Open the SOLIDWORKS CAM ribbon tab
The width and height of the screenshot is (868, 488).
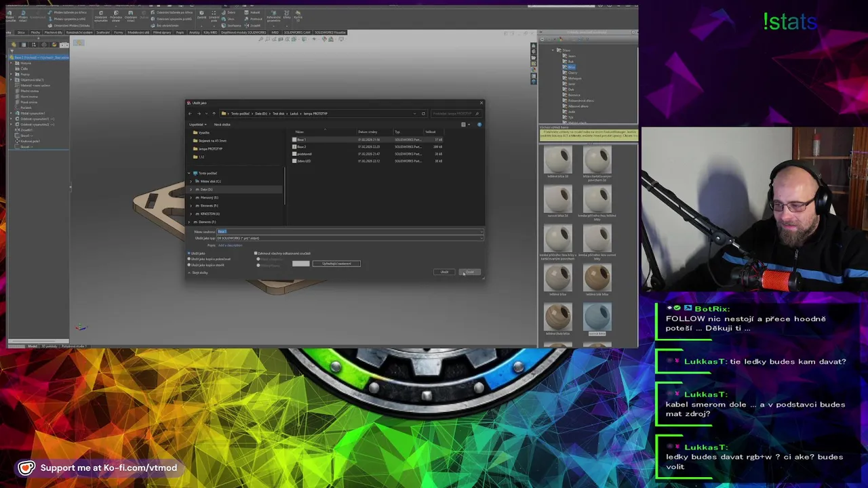pyautogui.click(x=296, y=33)
